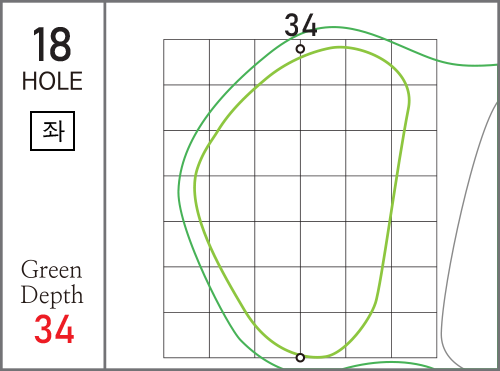Click the Green Depth text
Viewport: 500px width, 371px height.
pos(52,282)
